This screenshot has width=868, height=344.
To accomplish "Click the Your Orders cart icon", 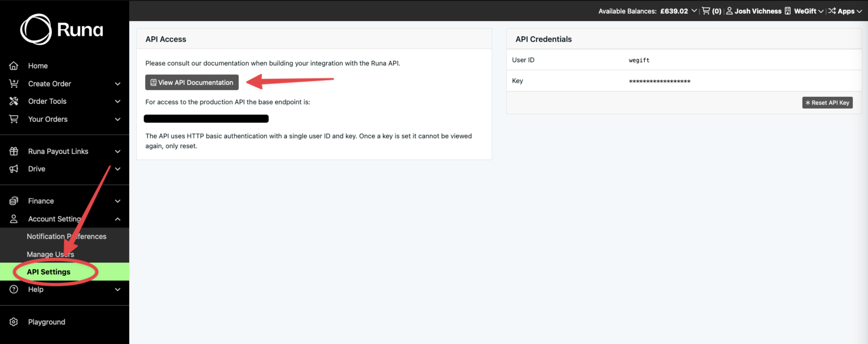I will tap(14, 119).
